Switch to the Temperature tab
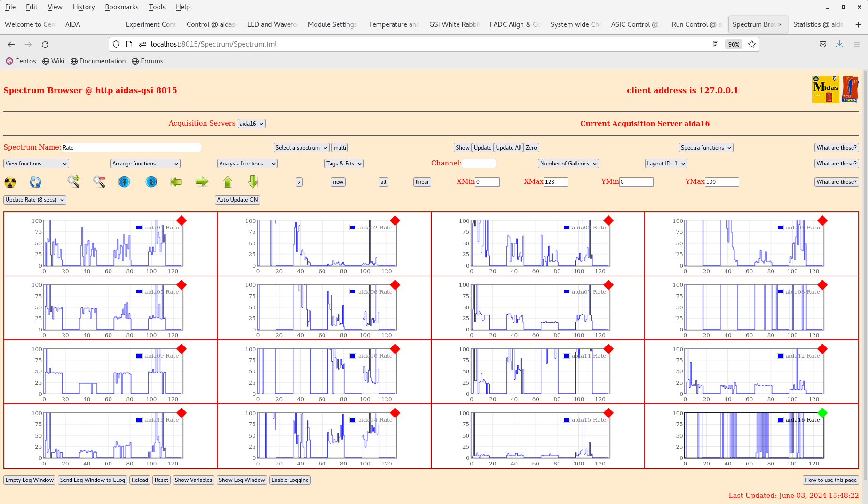Image resolution: width=868 pixels, height=504 pixels. 394,24
